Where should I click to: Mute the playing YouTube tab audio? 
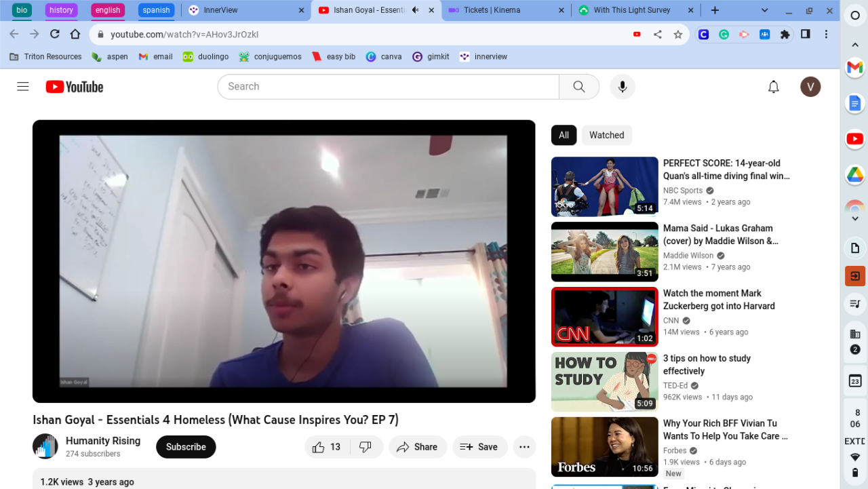pyautogui.click(x=415, y=10)
